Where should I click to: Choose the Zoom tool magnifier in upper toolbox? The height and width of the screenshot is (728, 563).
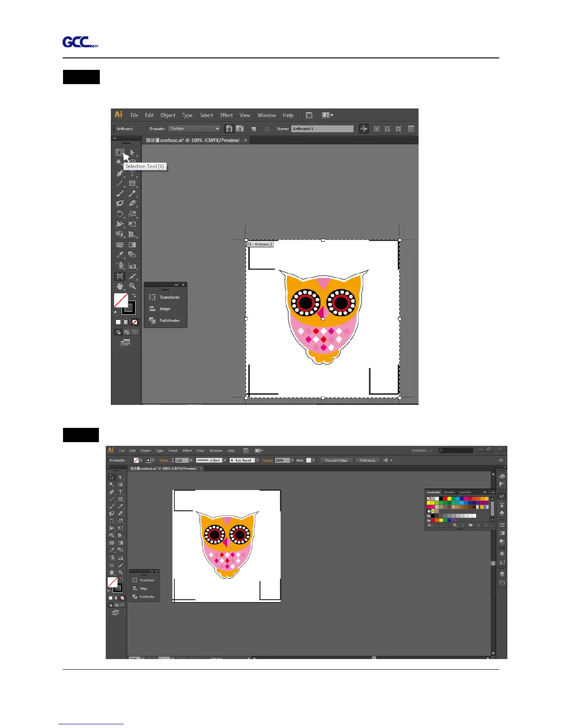pos(132,286)
